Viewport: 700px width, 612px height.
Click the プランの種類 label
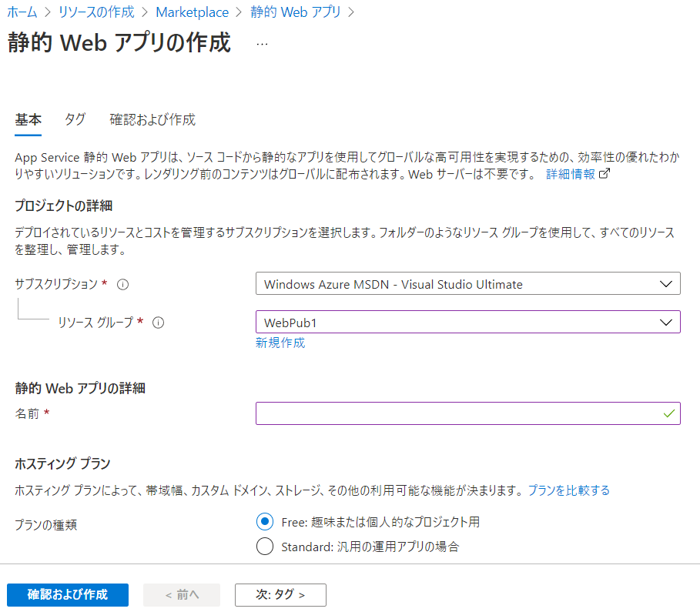[46, 525]
